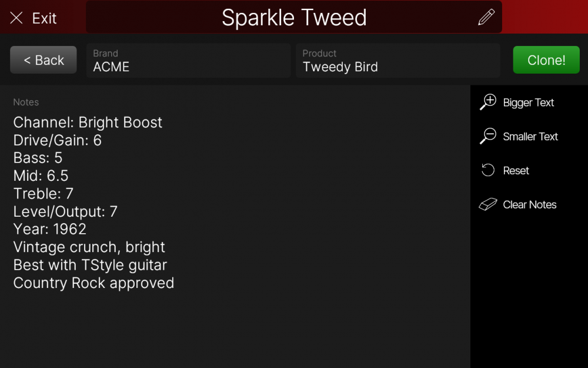Viewport: 588px width, 368px height.
Task: Place cursor on the Year: 1962 line
Action: coord(50,229)
